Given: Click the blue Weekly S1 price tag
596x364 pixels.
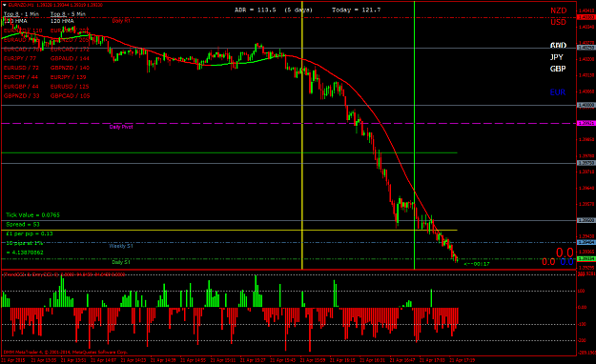Looking at the screenshot, I should point(586,242).
